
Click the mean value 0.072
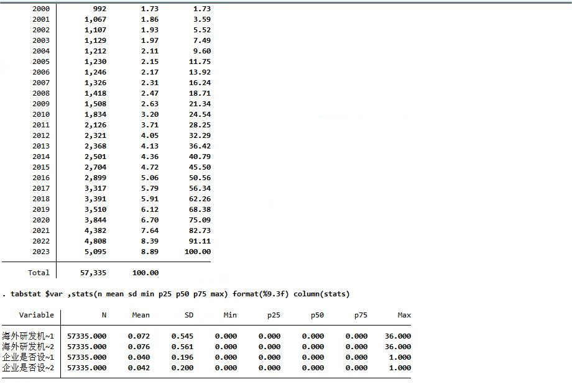(x=139, y=336)
